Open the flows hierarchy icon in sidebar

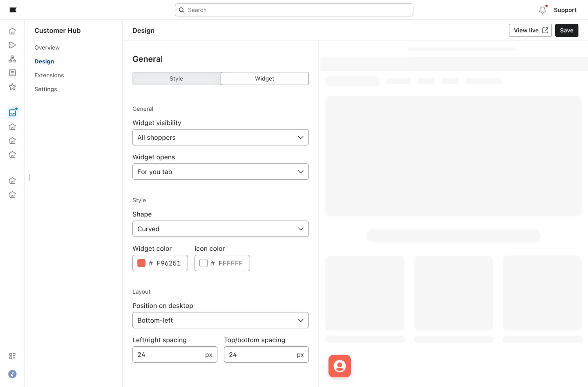point(12,59)
